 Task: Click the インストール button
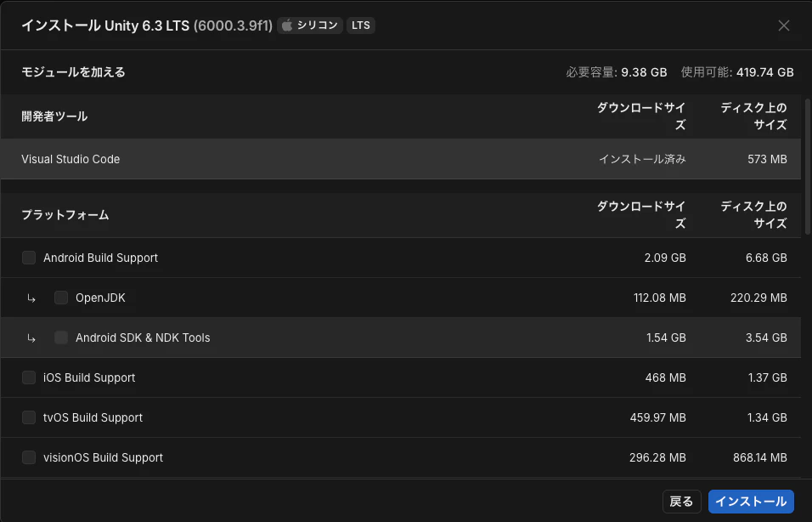click(x=751, y=502)
